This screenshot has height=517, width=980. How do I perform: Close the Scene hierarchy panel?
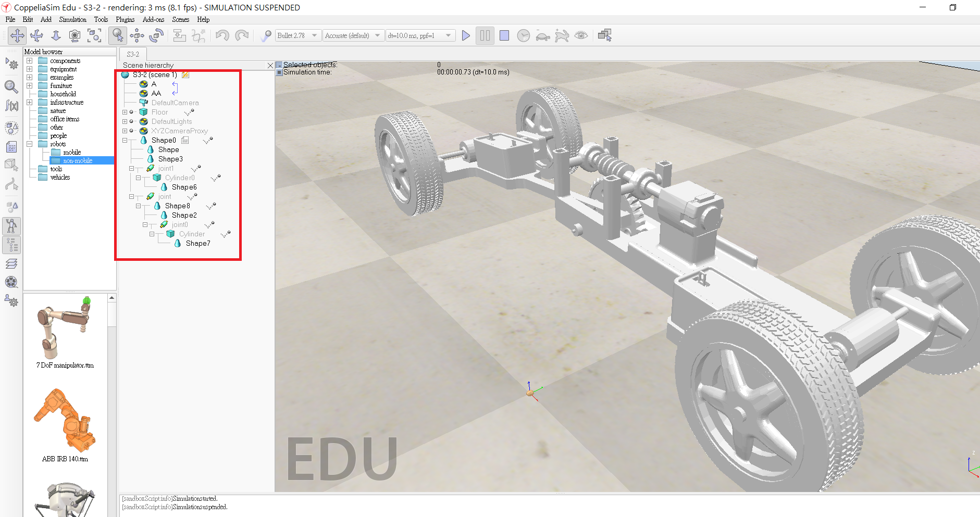[270, 66]
